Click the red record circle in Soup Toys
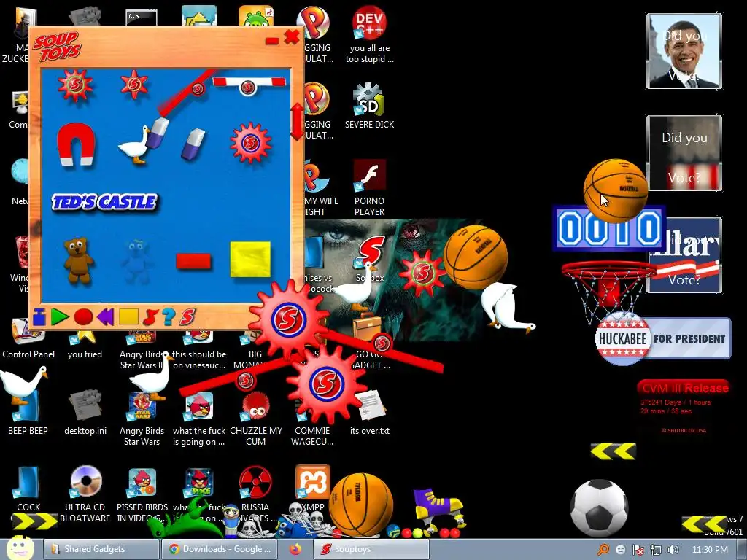This screenshot has width=747, height=560. pos(83,317)
